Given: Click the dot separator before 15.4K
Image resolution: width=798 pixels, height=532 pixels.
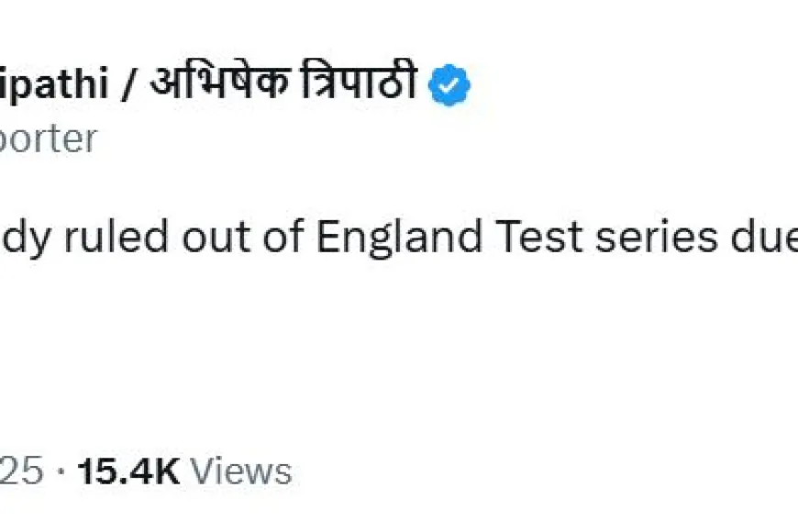Looking at the screenshot, I should click(x=61, y=471).
